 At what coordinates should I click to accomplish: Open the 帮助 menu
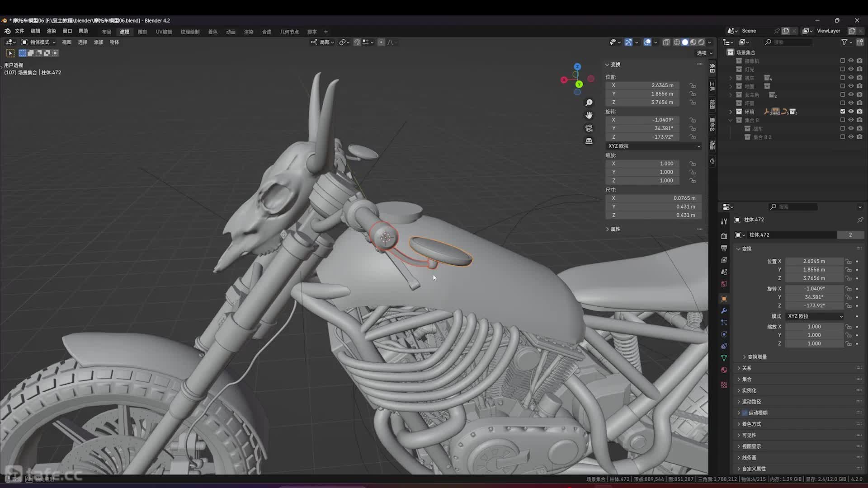83,31
